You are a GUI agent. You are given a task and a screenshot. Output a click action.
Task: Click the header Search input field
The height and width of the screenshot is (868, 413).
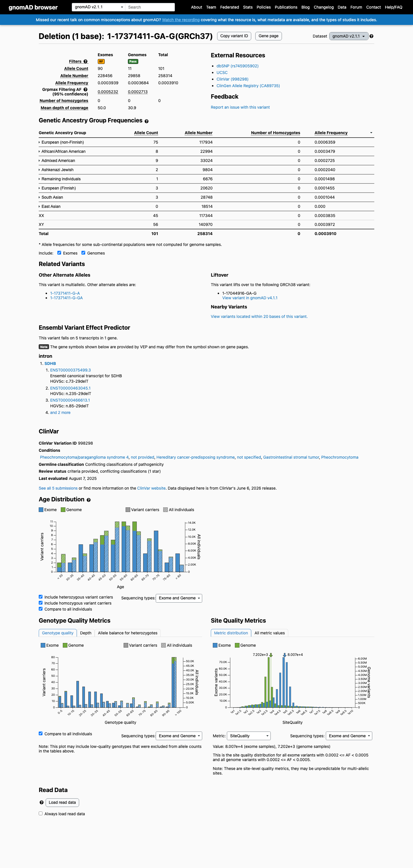coord(150,7)
